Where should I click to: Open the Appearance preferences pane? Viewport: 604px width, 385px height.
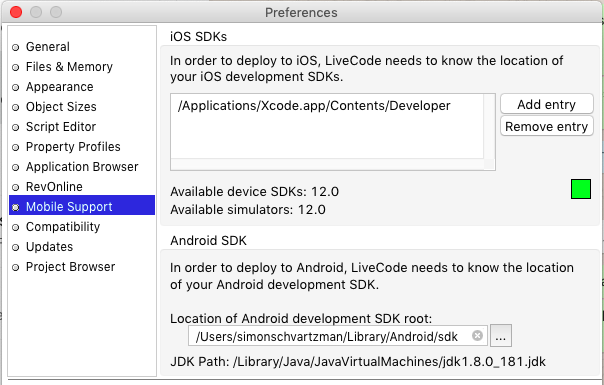coord(82,87)
